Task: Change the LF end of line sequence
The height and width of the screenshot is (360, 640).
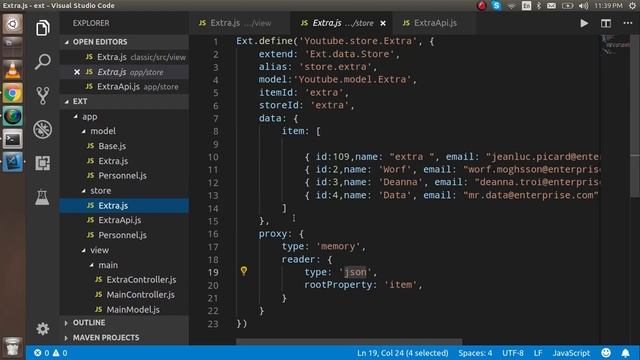Action: point(538,353)
